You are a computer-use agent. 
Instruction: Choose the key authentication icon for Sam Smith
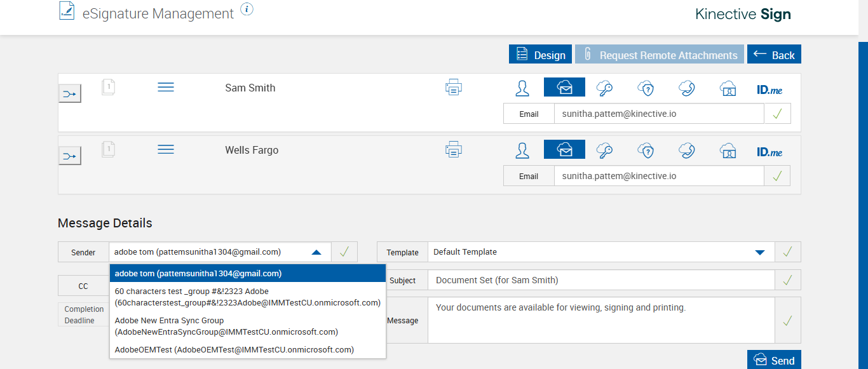tap(604, 88)
